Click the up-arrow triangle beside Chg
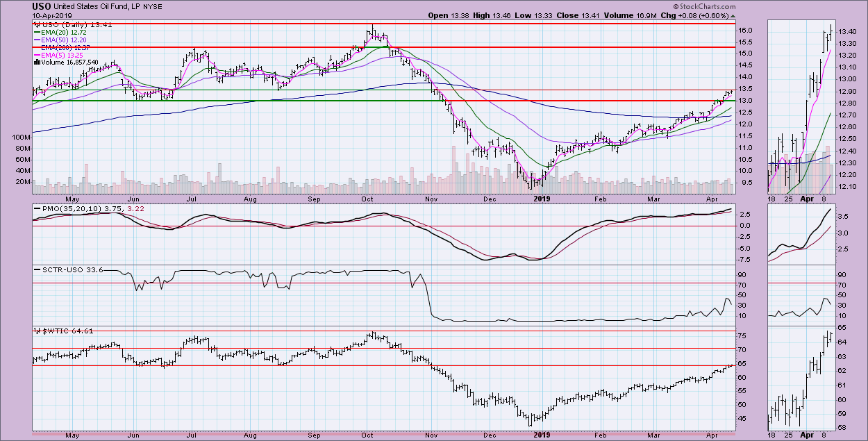The height and width of the screenshot is (441, 868). (x=733, y=16)
